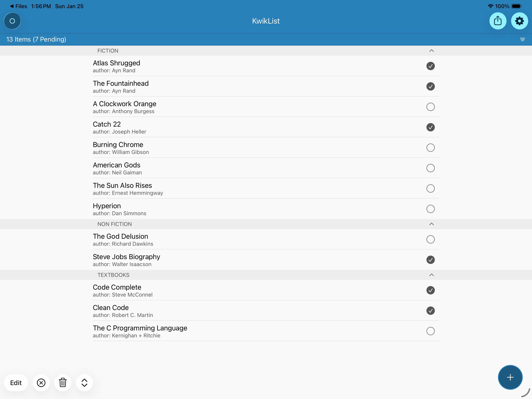Tap the reorder sort icon near Edit

pyautogui.click(x=84, y=383)
